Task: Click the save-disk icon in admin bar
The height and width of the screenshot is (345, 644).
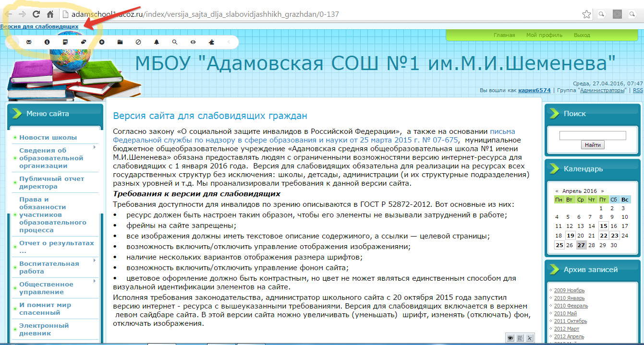Action: [65, 42]
